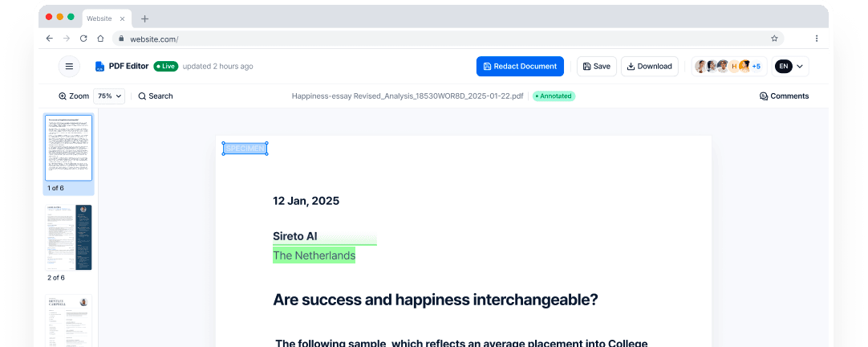Image resolution: width=868 pixels, height=347 pixels.
Task: Expand the EN language selector
Action: (x=790, y=67)
